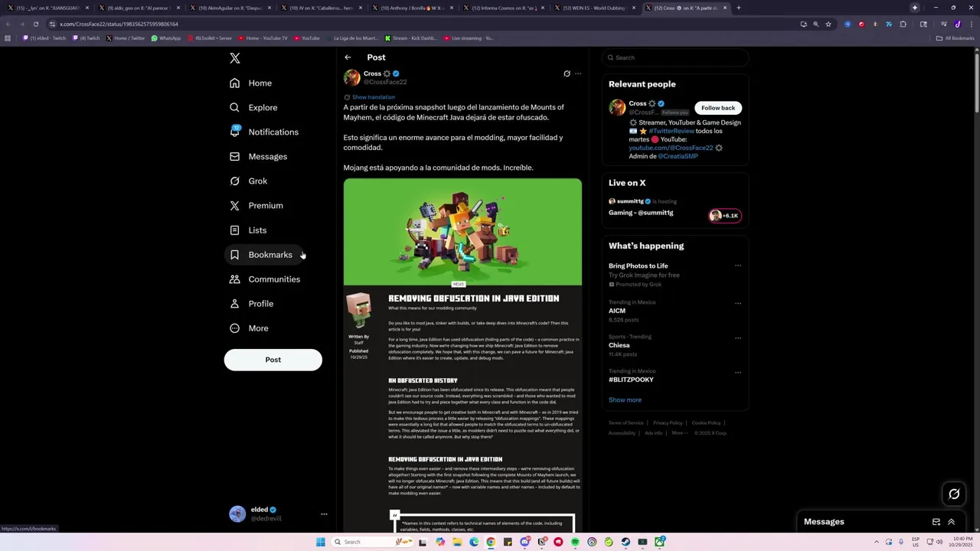This screenshot has width=980, height=551.
Task: Bookmark this page with star icon
Action: [828, 24]
